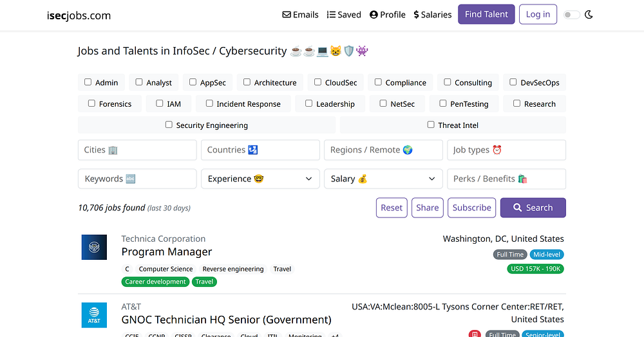Image resolution: width=644 pixels, height=337 pixels.
Task: Check the PenTesting category checkbox
Action: tap(443, 104)
